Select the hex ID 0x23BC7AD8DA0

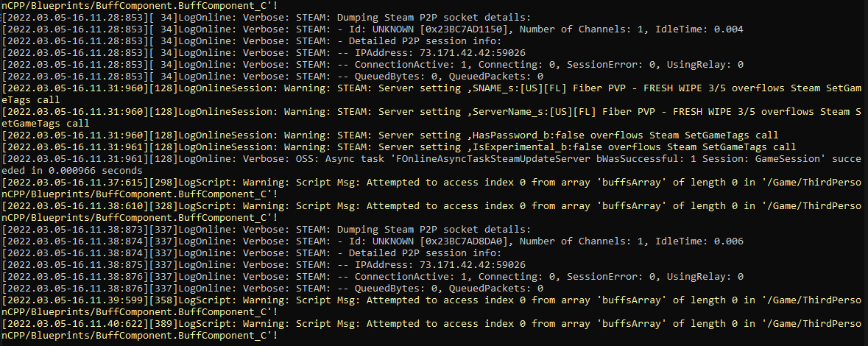point(464,241)
